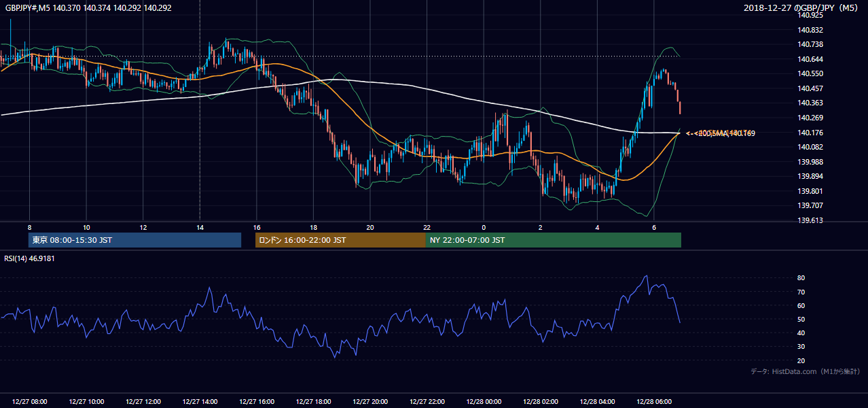This screenshot has width=868, height=408.
Task: Click the 139.613 price axis label
Action: coord(810,220)
